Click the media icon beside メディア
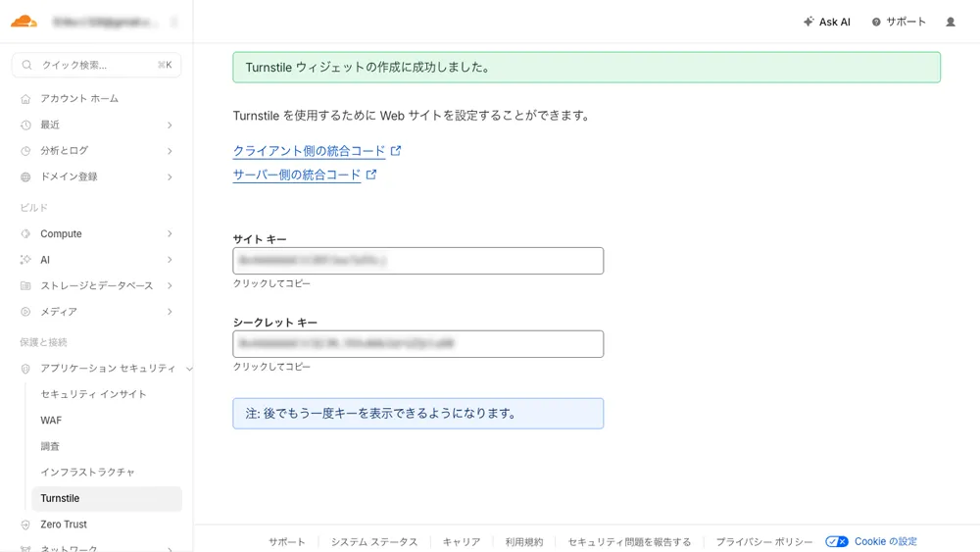Image resolution: width=980 pixels, height=552 pixels. 25,312
